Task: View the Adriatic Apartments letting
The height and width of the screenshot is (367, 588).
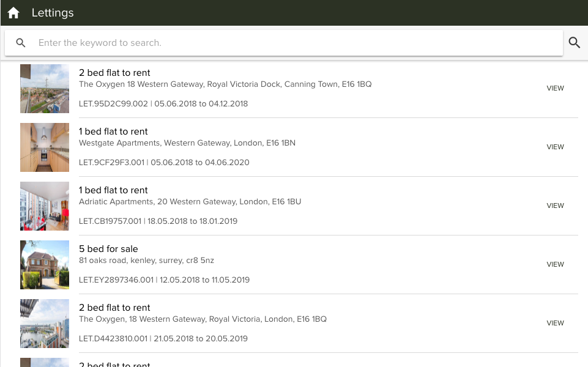Action: point(555,206)
